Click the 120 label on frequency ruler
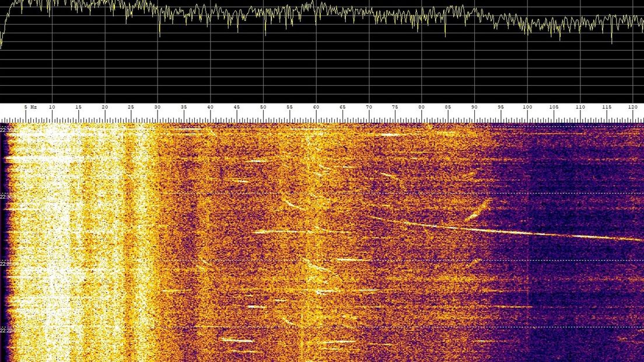The width and height of the screenshot is (644, 362). [633, 107]
